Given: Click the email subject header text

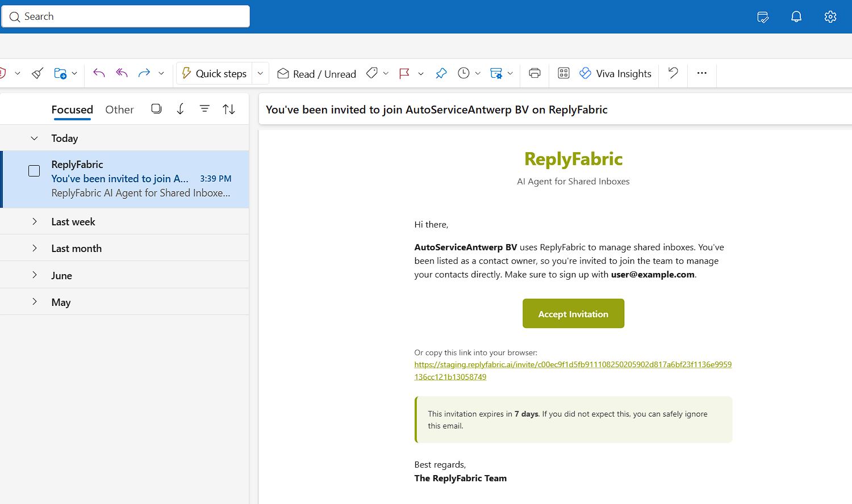Looking at the screenshot, I should point(436,110).
